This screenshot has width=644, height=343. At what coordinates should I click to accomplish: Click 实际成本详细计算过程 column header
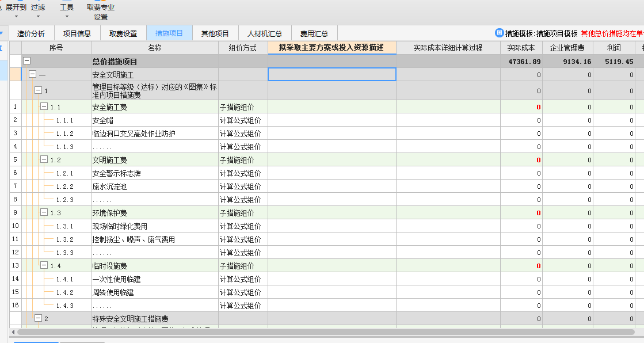(x=448, y=48)
